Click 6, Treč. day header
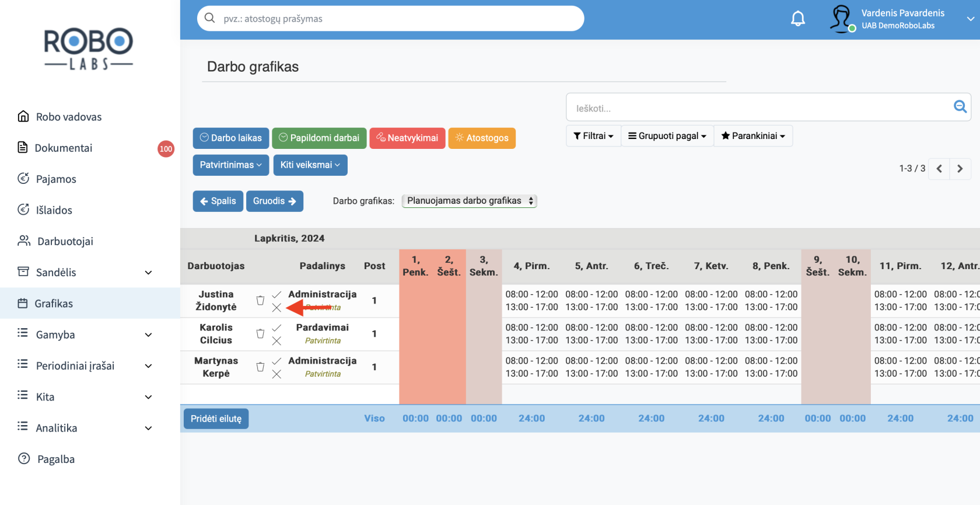The image size is (980, 505). (x=652, y=266)
